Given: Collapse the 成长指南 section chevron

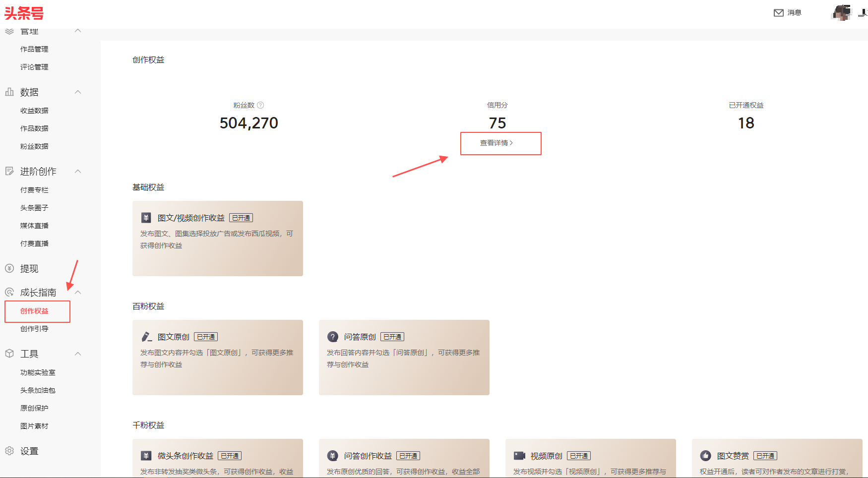Looking at the screenshot, I should (78, 292).
